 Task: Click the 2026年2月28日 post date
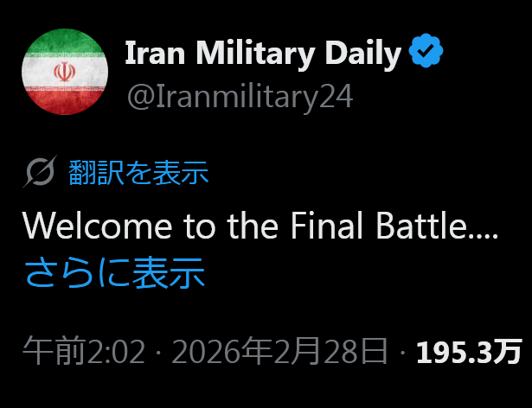pyautogui.click(x=279, y=352)
